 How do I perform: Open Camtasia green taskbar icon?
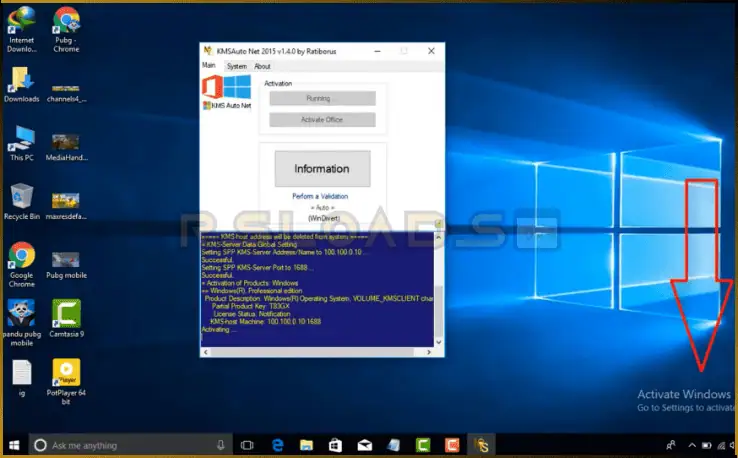coord(423,445)
